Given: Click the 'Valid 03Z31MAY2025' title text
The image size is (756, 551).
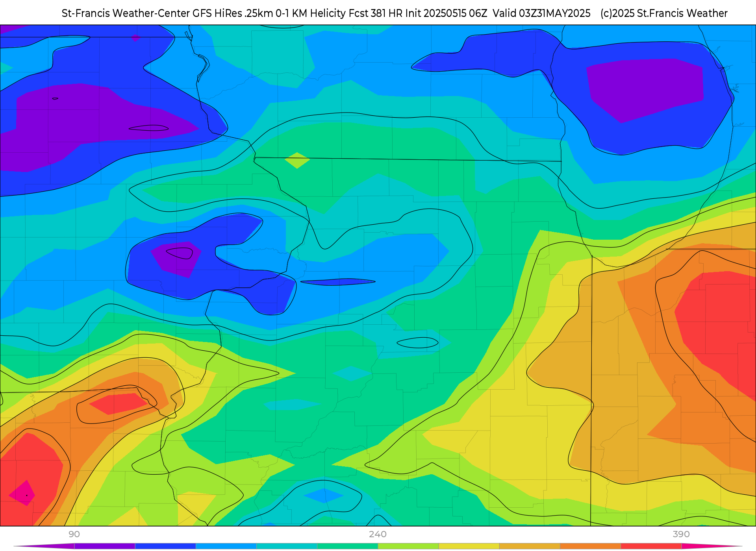Looking at the screenshot, I should pyautogui.click(x=541, y=13).
